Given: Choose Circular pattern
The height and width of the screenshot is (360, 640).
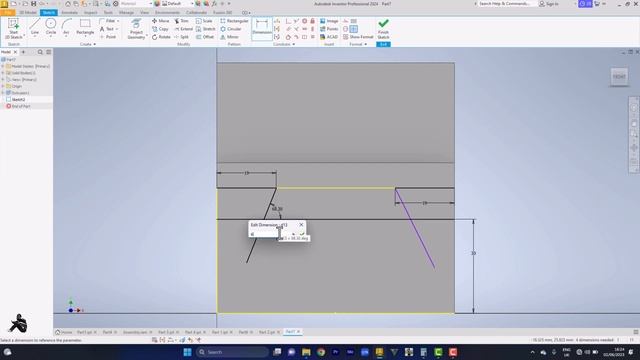Looking at the screenshot, I should 231,29.
